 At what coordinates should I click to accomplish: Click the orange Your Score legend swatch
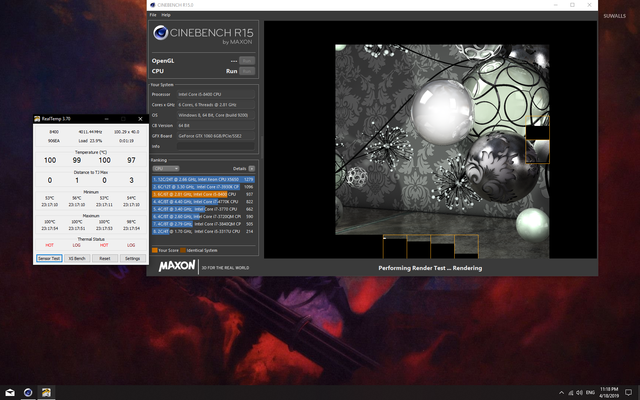pos(155,250)
